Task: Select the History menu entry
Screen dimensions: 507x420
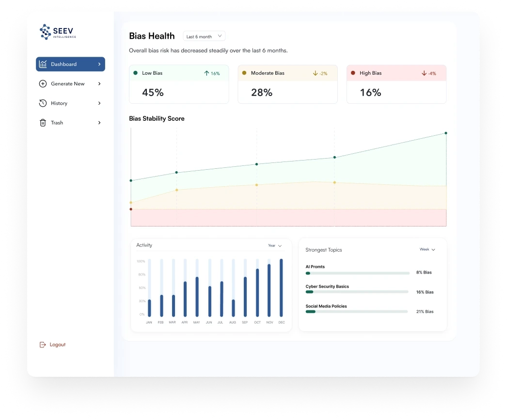Action: click(x=60, y=103)
